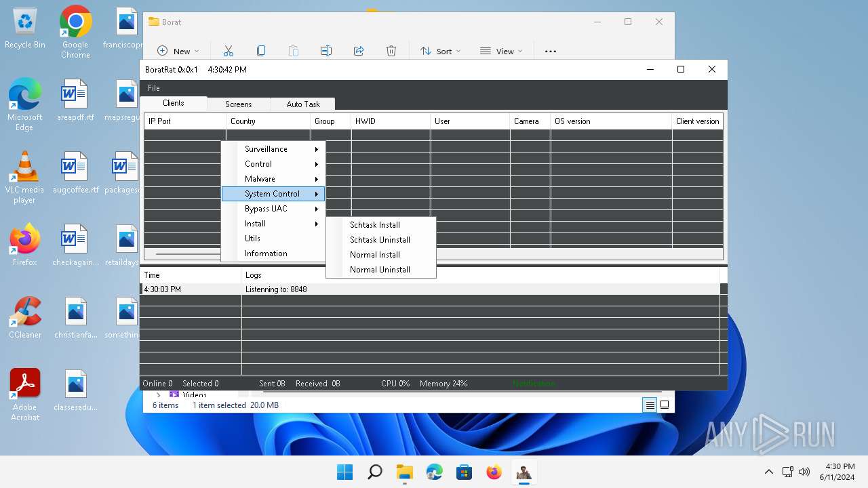This screenshot has height=488, width=868.
Task: Open the Sort dropdown in Explorer
Action: coord(440,51)
